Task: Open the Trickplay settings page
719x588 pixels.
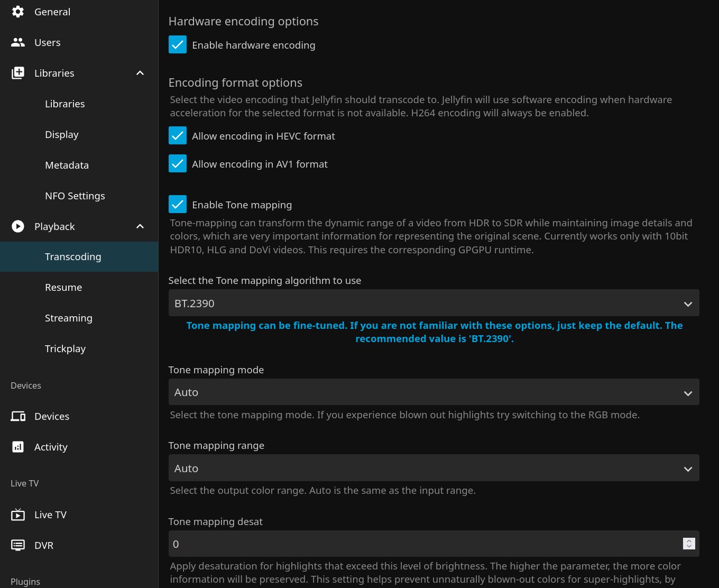Action: [x=65, y=348]
